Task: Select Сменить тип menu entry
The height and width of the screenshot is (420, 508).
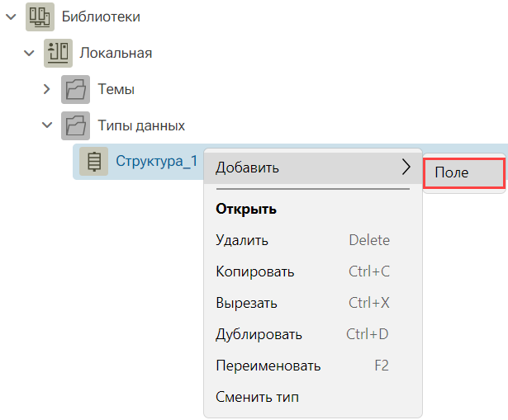Action: tap(312, 397)
